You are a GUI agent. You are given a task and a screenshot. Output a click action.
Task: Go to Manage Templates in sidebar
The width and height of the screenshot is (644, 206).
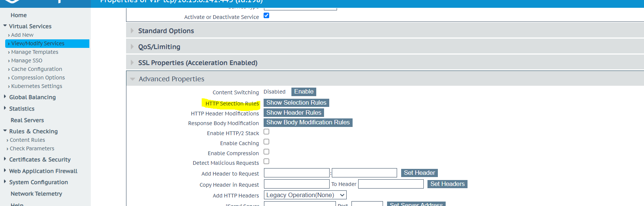pos(34,52)
